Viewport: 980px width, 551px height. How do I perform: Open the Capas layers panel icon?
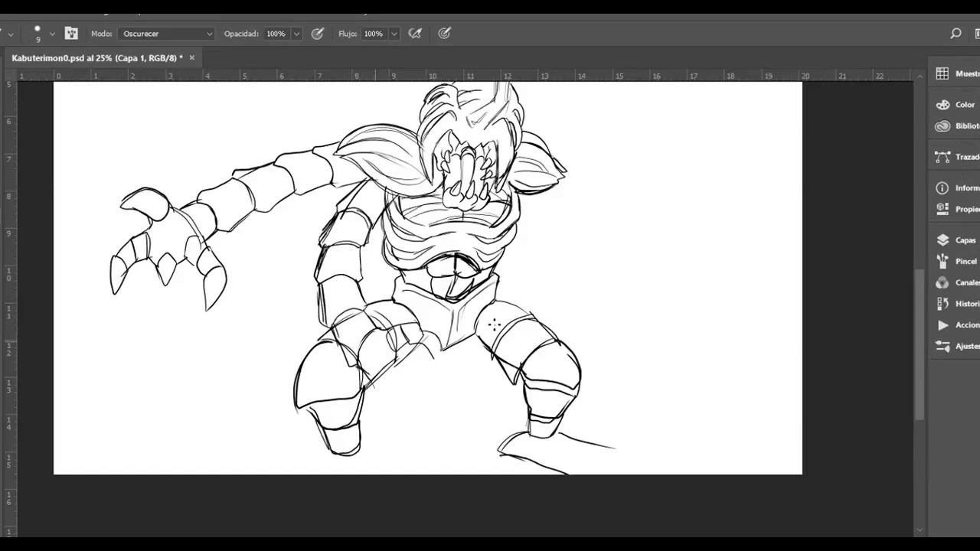[x=942, y=240]
